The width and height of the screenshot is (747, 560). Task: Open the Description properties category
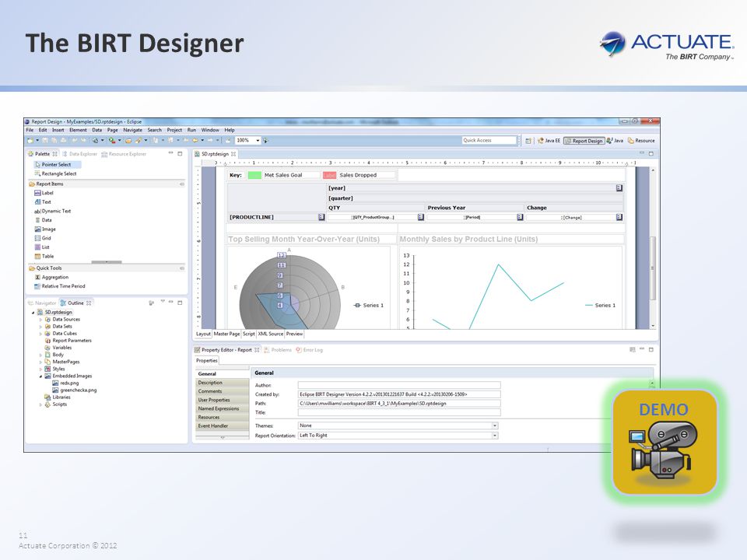[222, 383]
